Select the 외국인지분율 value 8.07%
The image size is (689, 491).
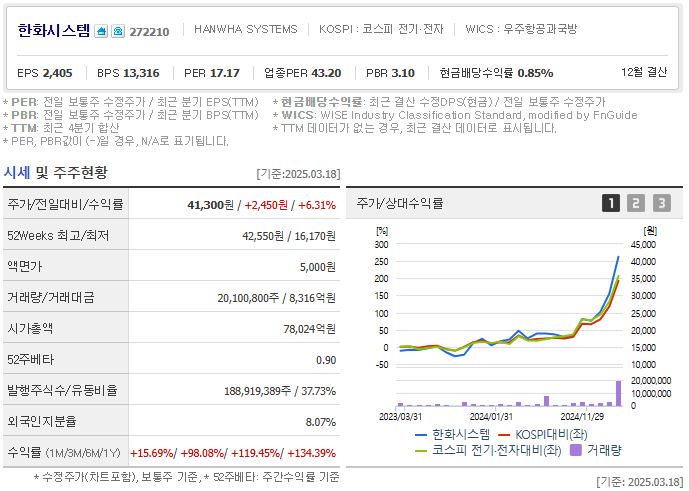pyautogui.click(x=320, y=422)
